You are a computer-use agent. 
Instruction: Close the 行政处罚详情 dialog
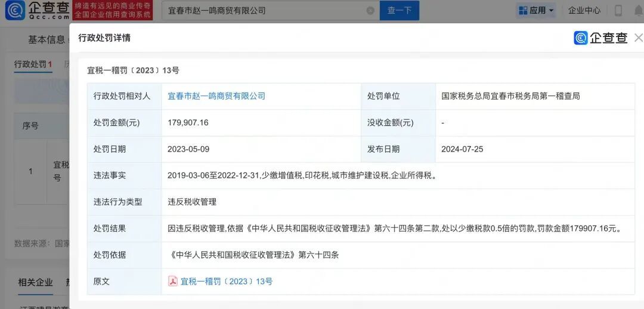pos(639,38)
